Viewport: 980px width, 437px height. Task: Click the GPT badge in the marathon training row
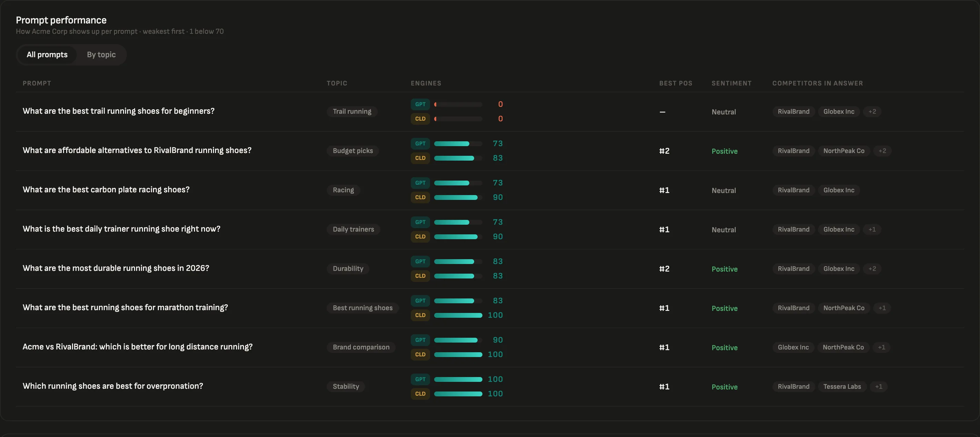(420, 301)
